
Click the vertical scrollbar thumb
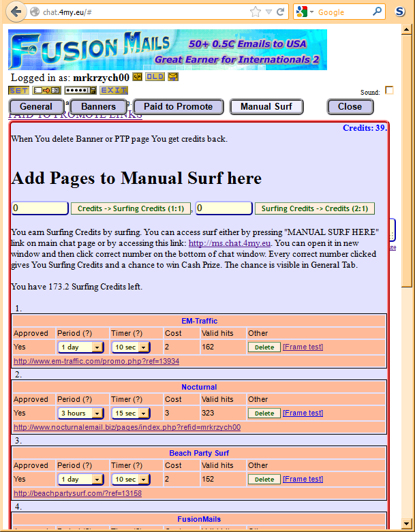(x=407, y=161)
